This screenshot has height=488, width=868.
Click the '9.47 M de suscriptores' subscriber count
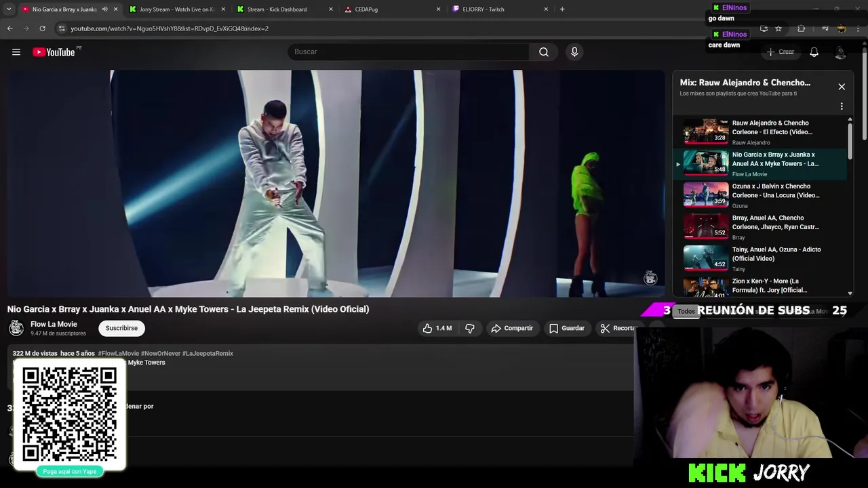tap(58, 333)
